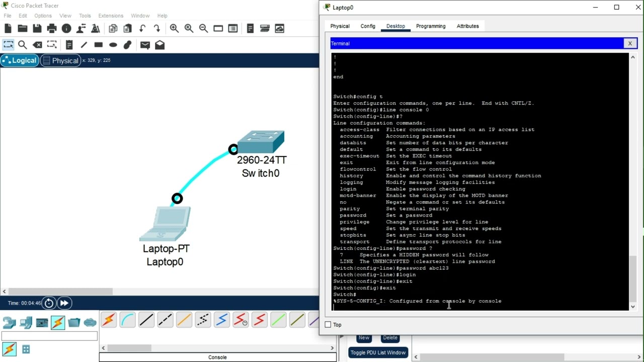This screenshot has height=362, width=644.
Task: Save the project with the floppy icon
Action: point(37,29)
